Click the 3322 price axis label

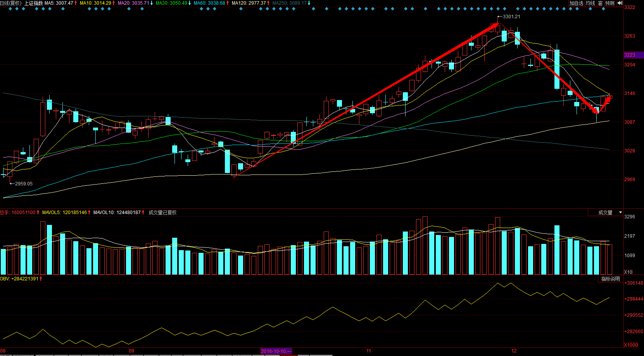point(630,7)
